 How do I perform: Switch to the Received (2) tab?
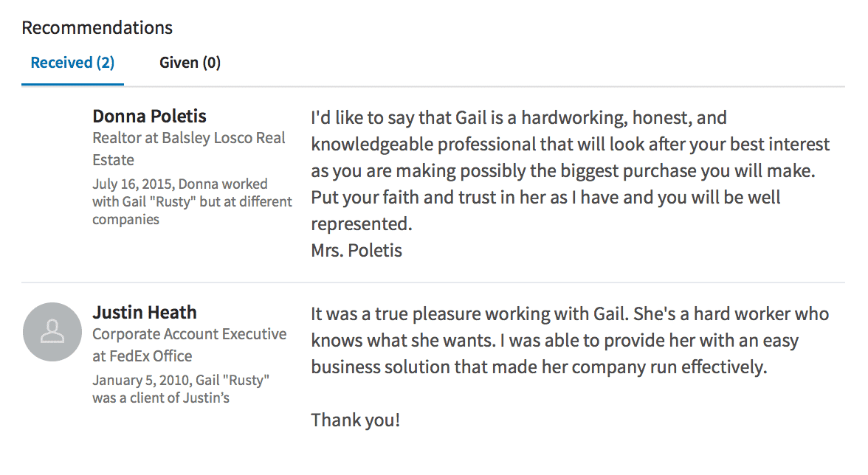(x=72, y=63)
